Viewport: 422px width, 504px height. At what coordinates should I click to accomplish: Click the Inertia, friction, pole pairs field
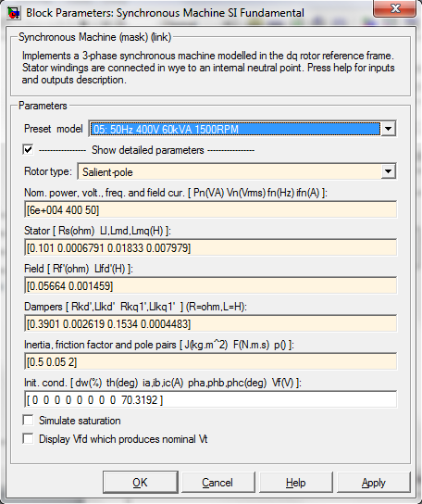click(x=211, y=361)
